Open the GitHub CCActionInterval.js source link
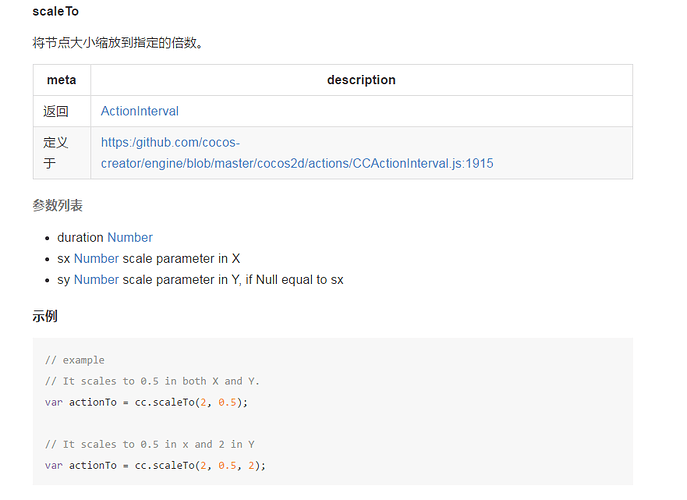This screenshot has width=687, height=500. (296, 153)
